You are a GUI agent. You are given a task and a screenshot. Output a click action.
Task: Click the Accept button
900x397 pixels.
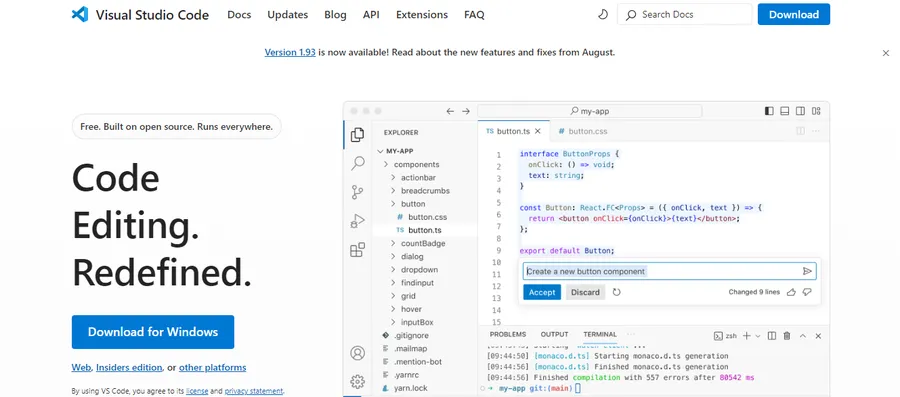pyautogui.click(x=542, y=293)
